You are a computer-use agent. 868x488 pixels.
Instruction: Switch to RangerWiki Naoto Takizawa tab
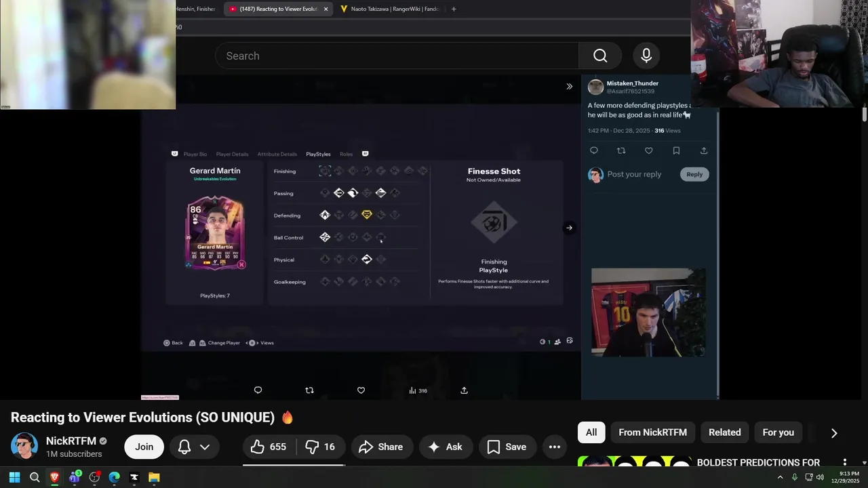[390, 9]
